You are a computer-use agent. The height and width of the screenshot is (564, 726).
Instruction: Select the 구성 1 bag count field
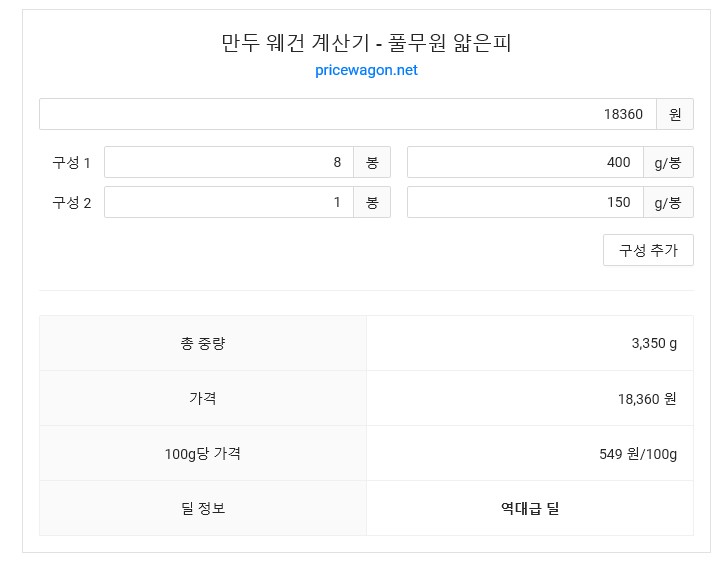(x=229, y=162)
